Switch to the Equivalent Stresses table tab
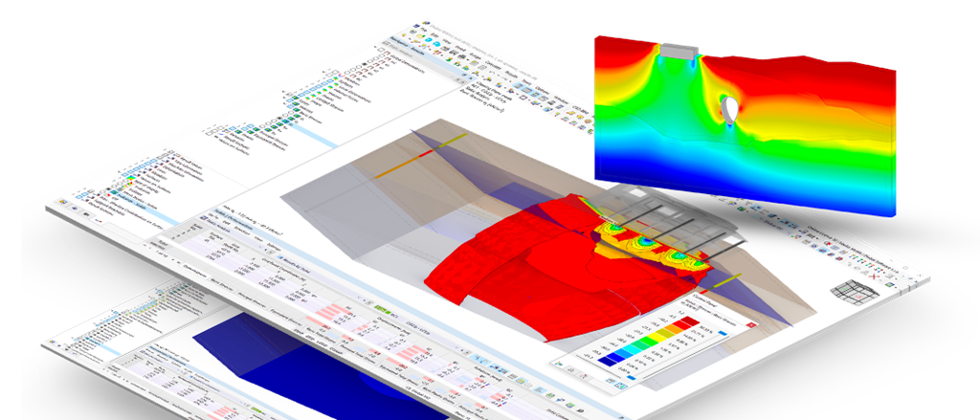This screenshot has height=420, width=980. 286,317
